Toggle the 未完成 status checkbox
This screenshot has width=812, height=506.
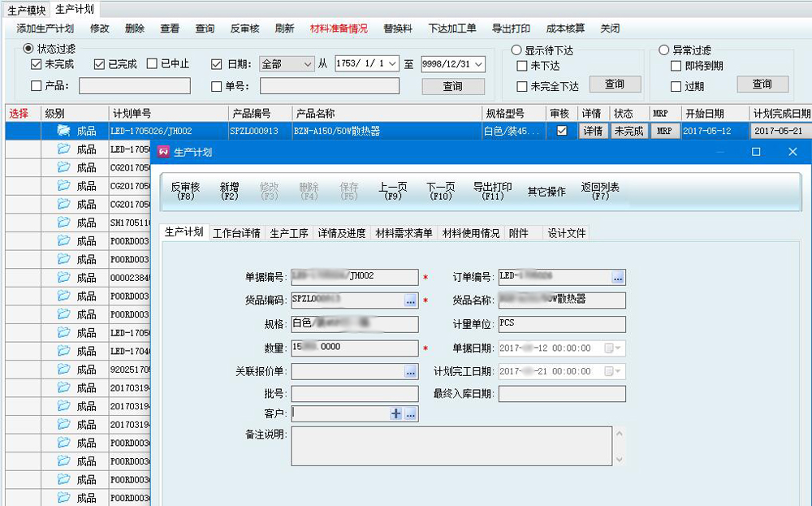click(37, 64)
